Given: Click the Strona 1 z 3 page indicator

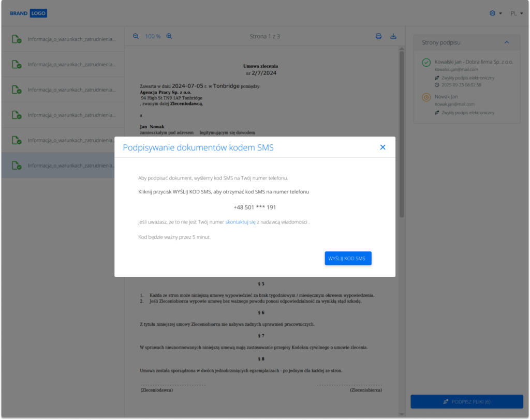Looking at the screenshot, I should point(264,37).
